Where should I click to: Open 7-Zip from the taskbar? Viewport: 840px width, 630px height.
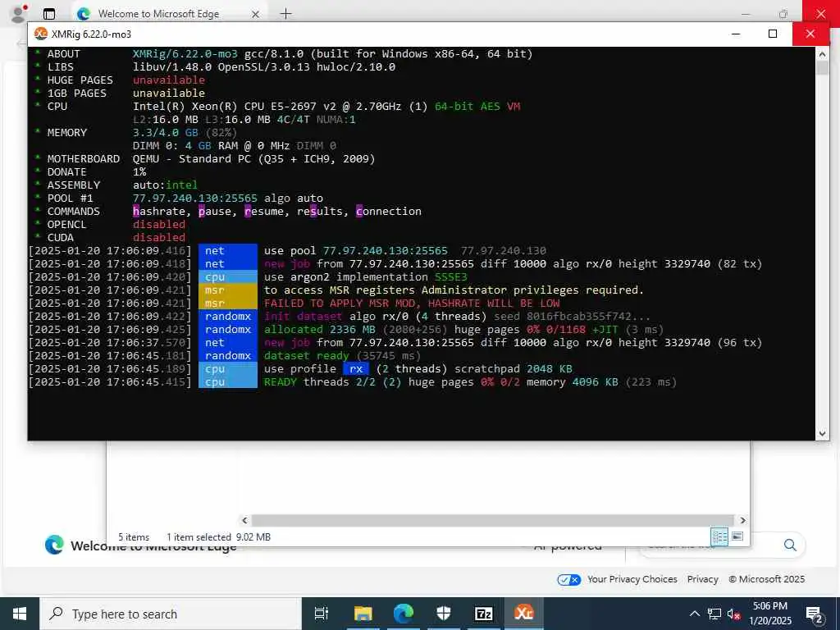point(484,614)
